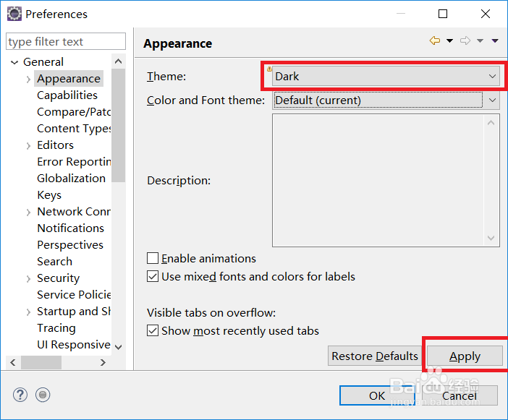This screenshot has width=508, height=420.
Task: Open the back history dropdown arrow
Action: tap(449, 41)
